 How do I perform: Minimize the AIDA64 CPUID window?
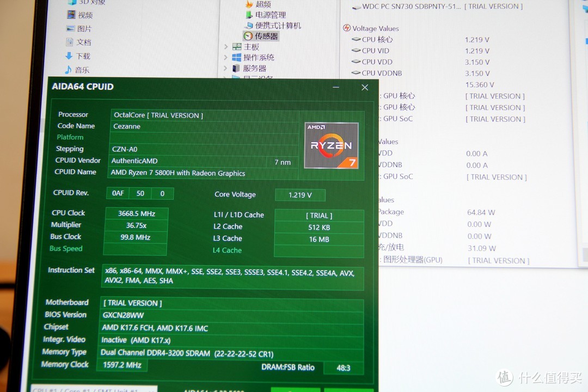point(336,87)
